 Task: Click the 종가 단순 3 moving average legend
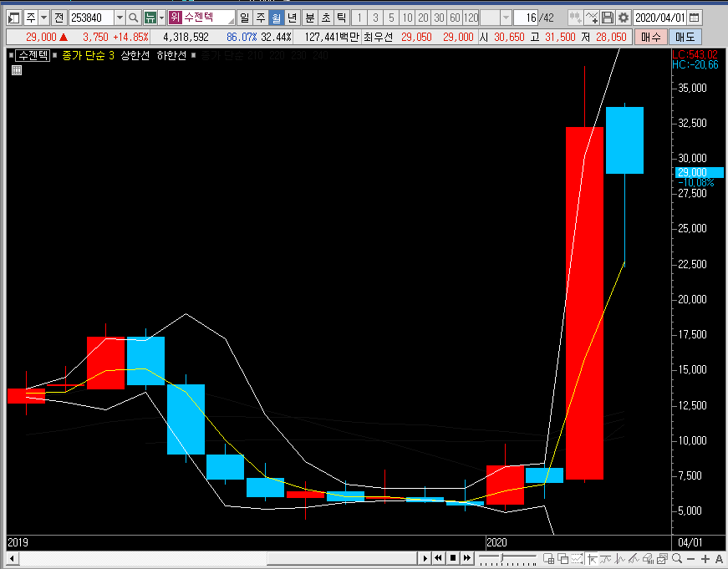89,56
